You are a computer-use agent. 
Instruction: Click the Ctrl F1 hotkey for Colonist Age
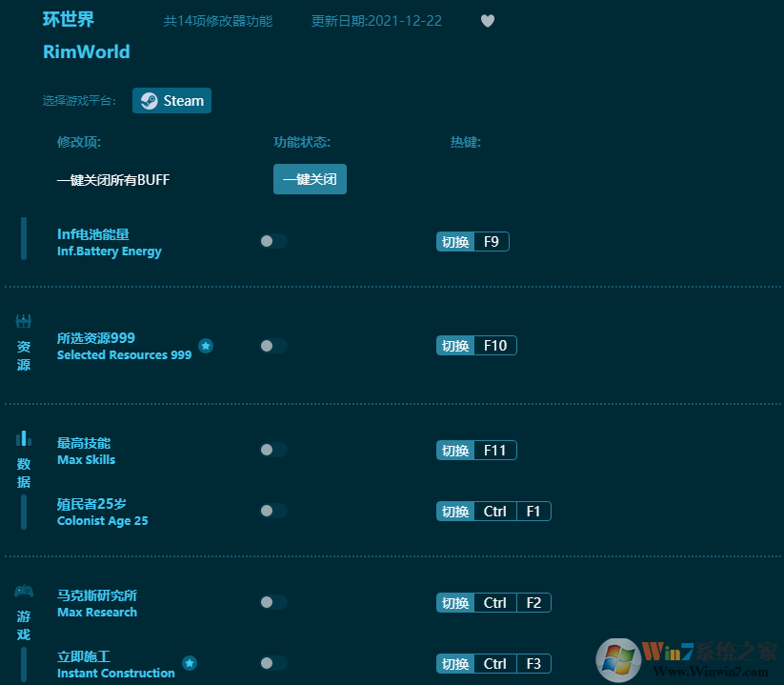(513, 512)
